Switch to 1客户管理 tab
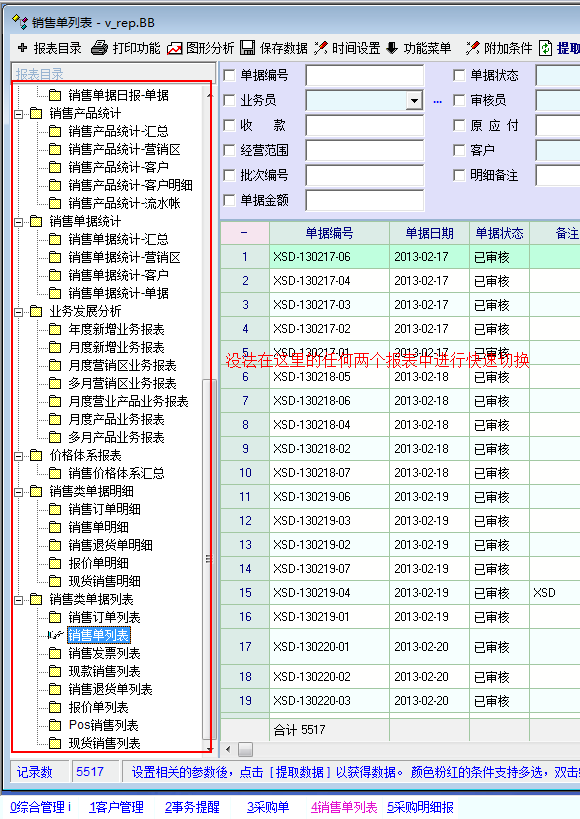 point(116,807)
